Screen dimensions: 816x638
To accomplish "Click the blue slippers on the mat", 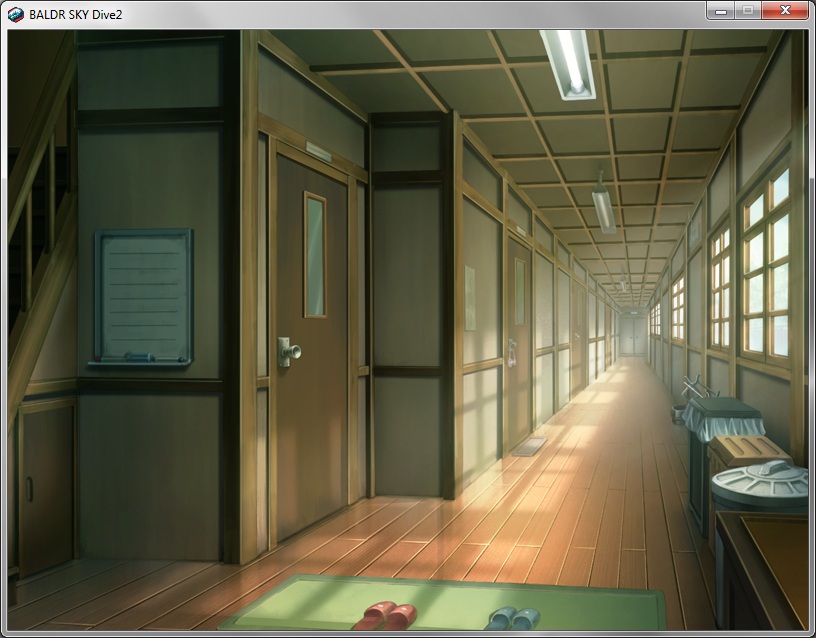I will [514, 618].
